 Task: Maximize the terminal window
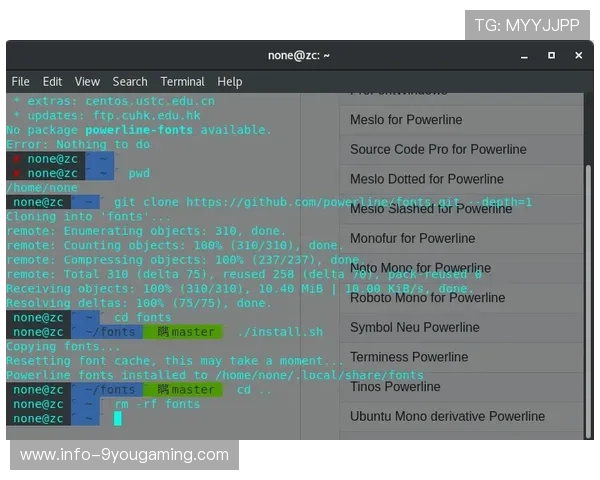tap(551, 55)
